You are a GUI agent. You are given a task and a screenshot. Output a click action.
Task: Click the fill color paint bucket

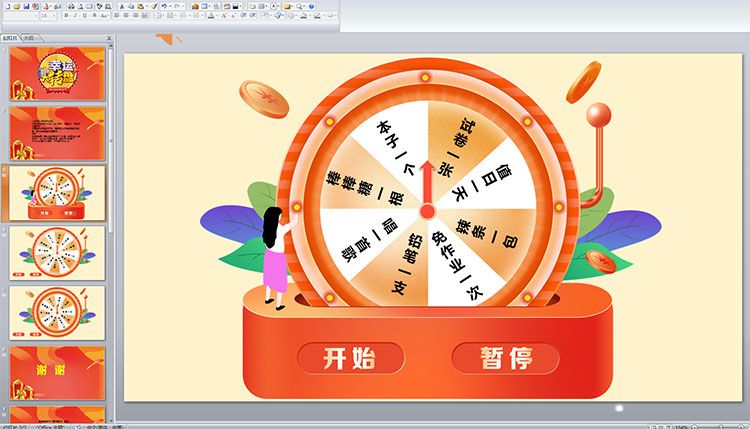304,15
